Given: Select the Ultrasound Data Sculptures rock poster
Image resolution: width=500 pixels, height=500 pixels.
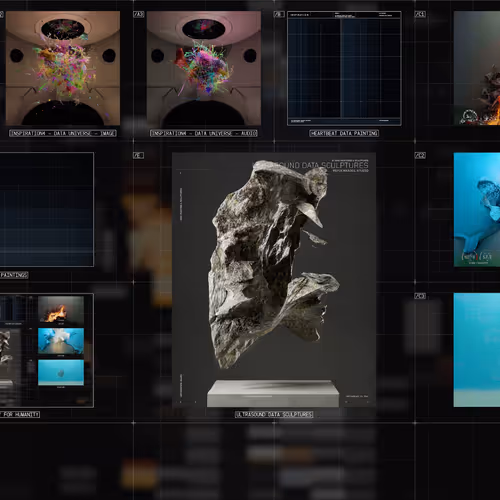Looking at the screenshot, I should coord(274,280).
